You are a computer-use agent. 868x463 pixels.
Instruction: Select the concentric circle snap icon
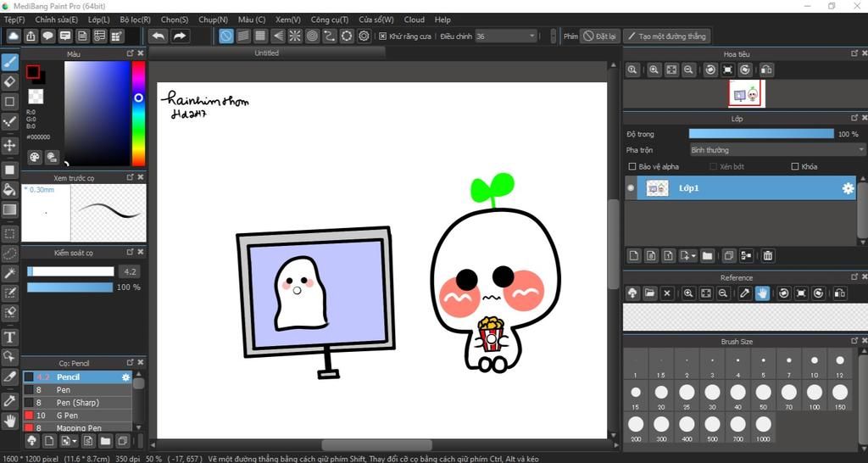coord(312,36)
